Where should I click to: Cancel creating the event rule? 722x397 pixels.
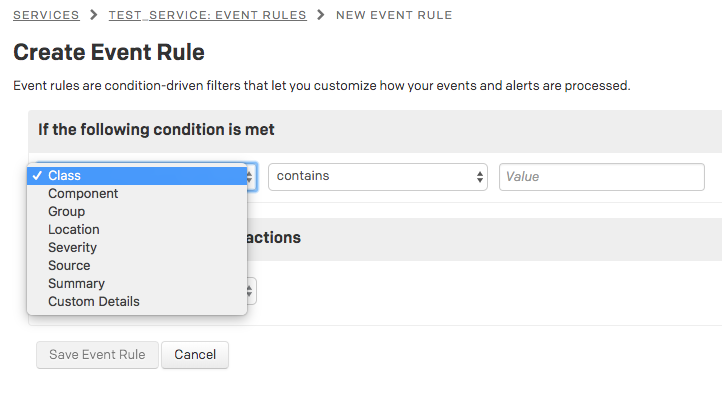tap(195, 355)
